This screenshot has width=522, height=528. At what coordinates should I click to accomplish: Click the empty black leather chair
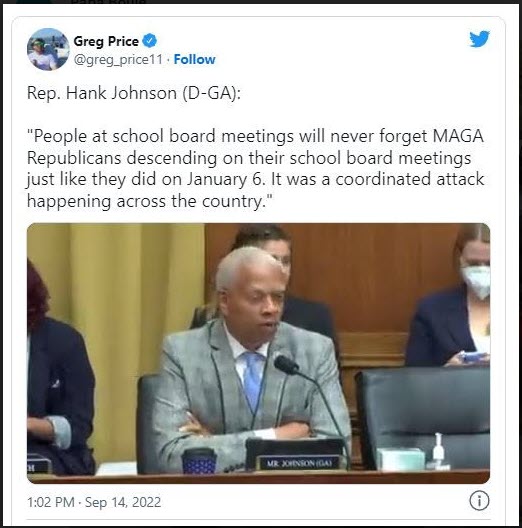[424, 416]
